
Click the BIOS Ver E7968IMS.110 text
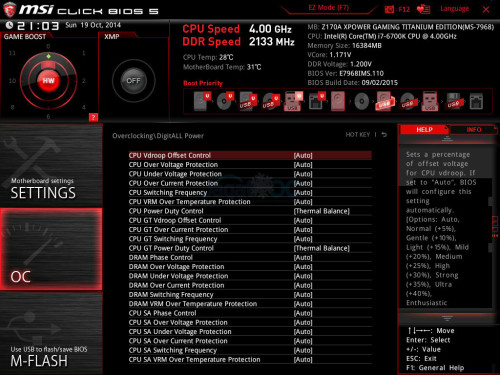click(x=345, y=73)
